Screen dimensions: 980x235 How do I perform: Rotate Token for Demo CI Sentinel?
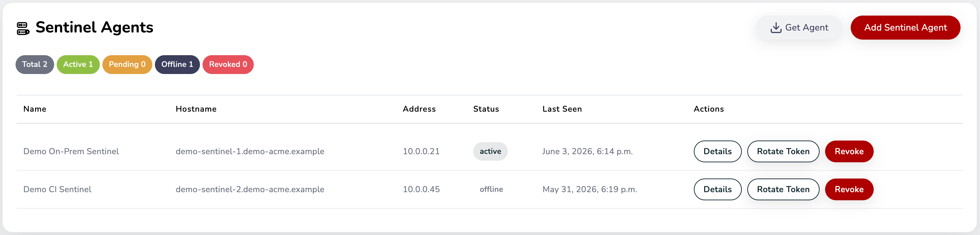(783, 189)
